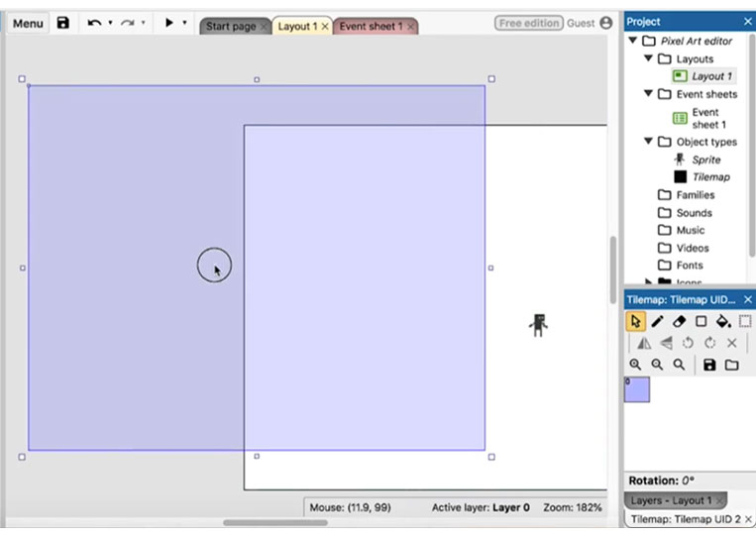The height and width of the screenshot is (536, 756).
Task: Click the Zoom: 182% status text
Action: (573, 507)
